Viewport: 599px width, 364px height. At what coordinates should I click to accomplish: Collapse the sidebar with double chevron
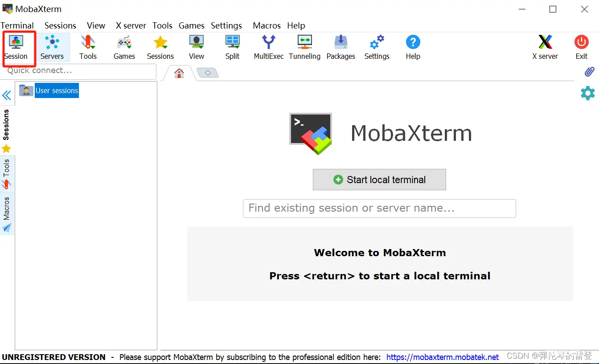7,95
